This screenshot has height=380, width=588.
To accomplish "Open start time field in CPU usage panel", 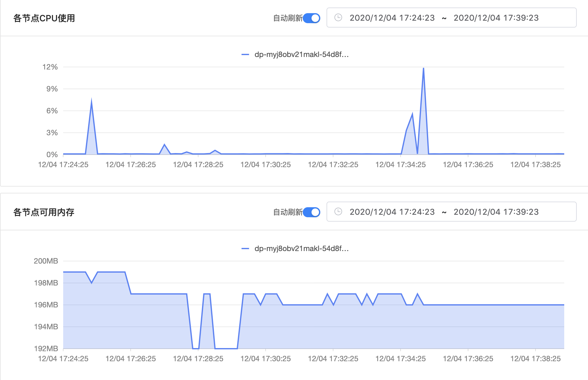I will tap(392, 18).
